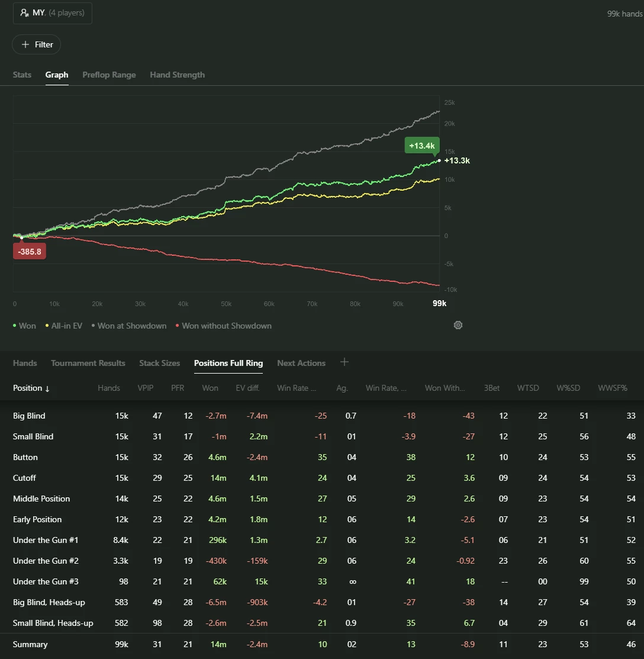
Task: Open the Preflop Range tab
Action: [110, 75]
